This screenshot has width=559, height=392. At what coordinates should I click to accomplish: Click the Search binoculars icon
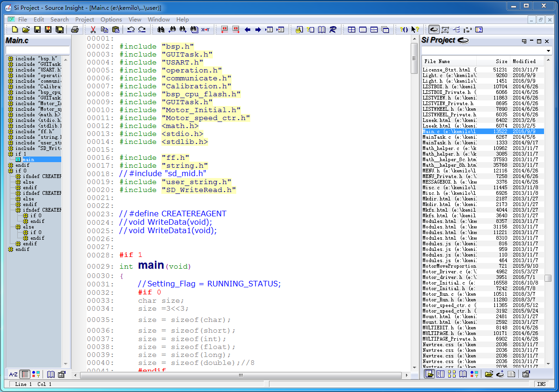click(x=161, y=30)
